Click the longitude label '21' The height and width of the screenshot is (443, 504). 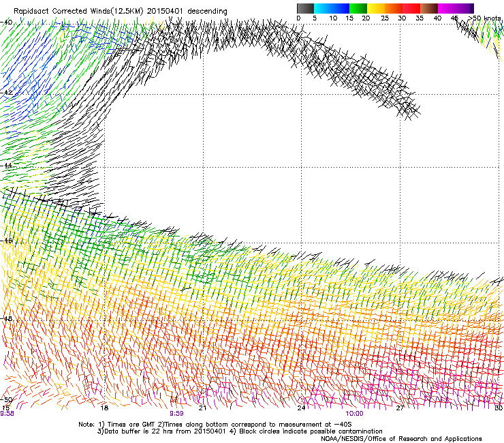point(202,408)
